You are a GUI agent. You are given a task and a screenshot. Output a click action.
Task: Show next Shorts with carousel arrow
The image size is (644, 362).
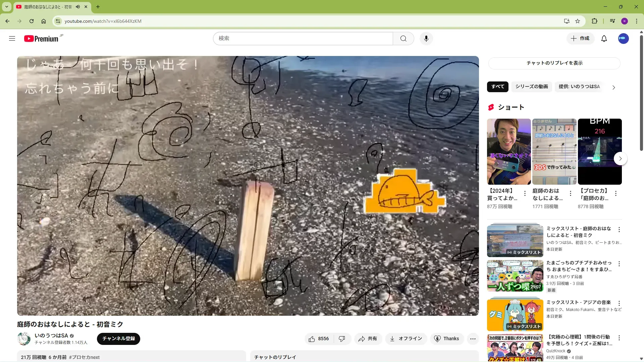pyautogui.click(x=620, y=159)
